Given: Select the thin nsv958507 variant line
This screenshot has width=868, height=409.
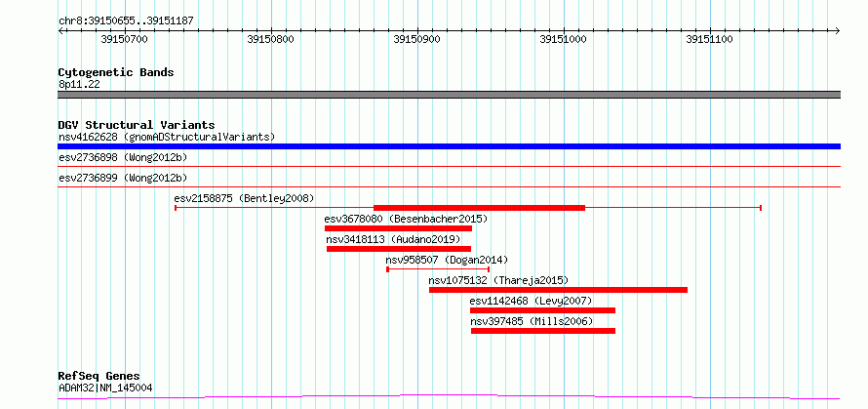Looking at the screenshot, I should pos(438,269).
